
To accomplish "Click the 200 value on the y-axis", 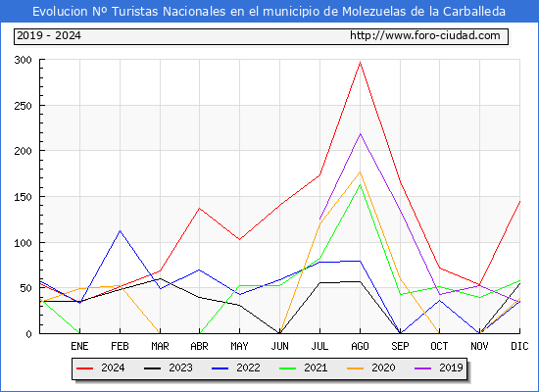I will click(x=24, y=151).
